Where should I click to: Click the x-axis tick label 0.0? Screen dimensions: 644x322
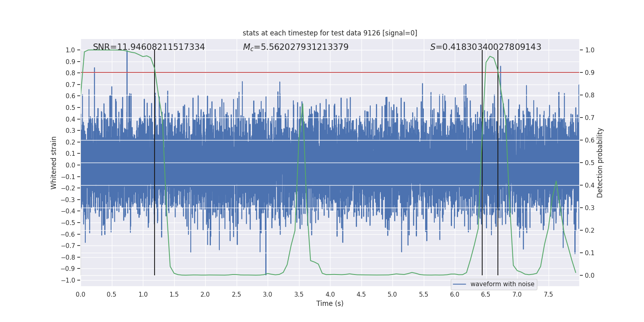pos(80,295)
